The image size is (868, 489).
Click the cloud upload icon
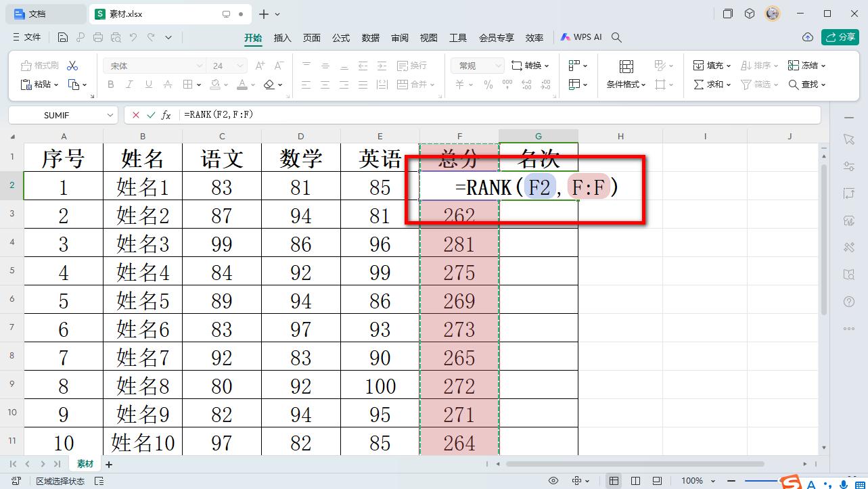click(807, 38)
